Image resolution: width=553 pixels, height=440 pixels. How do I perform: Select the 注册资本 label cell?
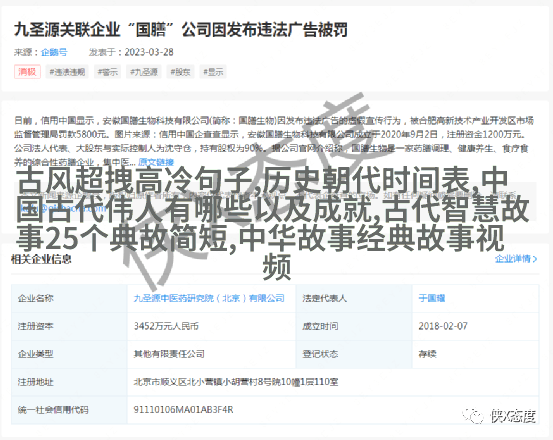pyautogui.click(x=69, y=326)
